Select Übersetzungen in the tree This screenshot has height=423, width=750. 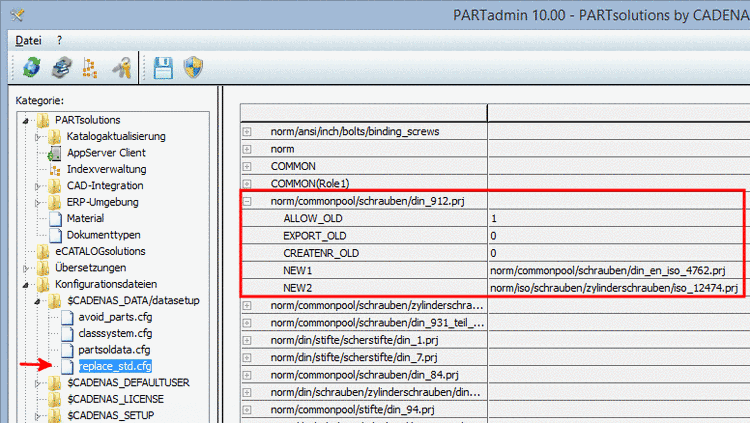point(90,267)
